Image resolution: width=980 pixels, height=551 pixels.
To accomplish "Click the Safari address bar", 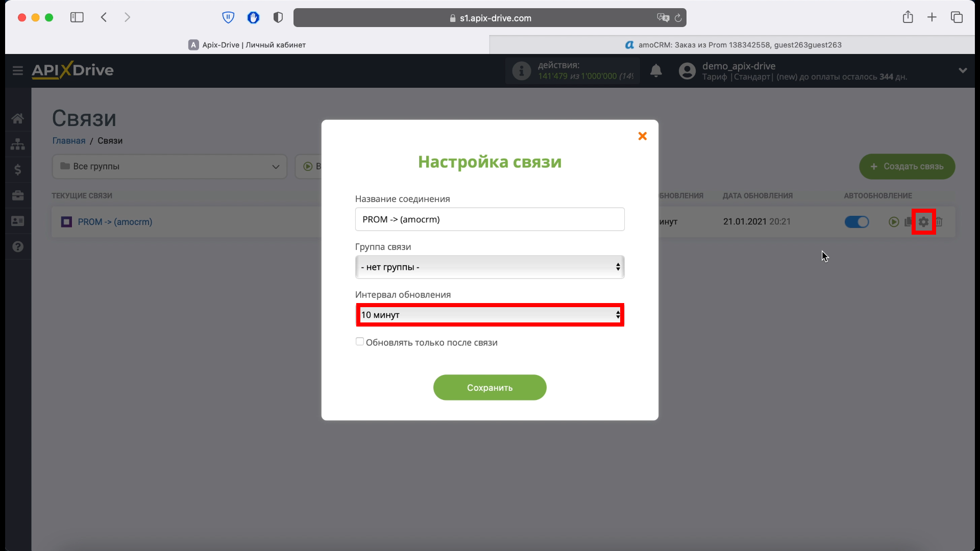I will [489, 18].
